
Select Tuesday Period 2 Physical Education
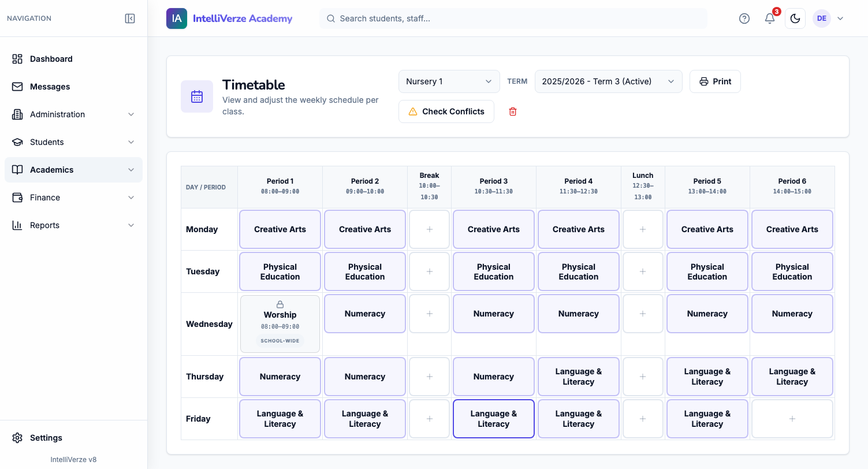(x=365, y=271)
